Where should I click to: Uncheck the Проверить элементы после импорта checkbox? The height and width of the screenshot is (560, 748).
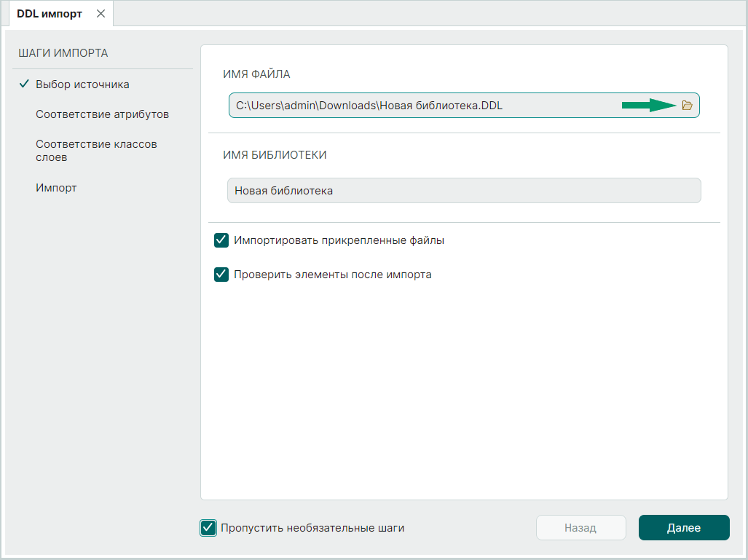coord(221,275)
